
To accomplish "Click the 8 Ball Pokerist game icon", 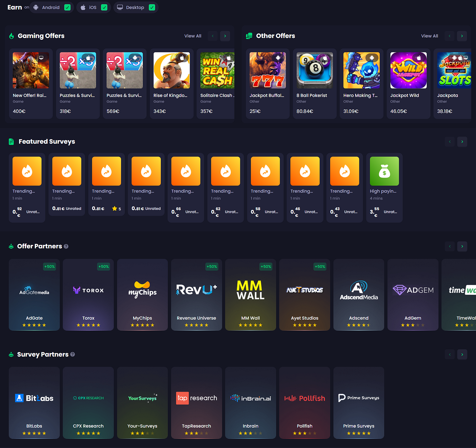I will pyautogui.click(x=314, y=70).
